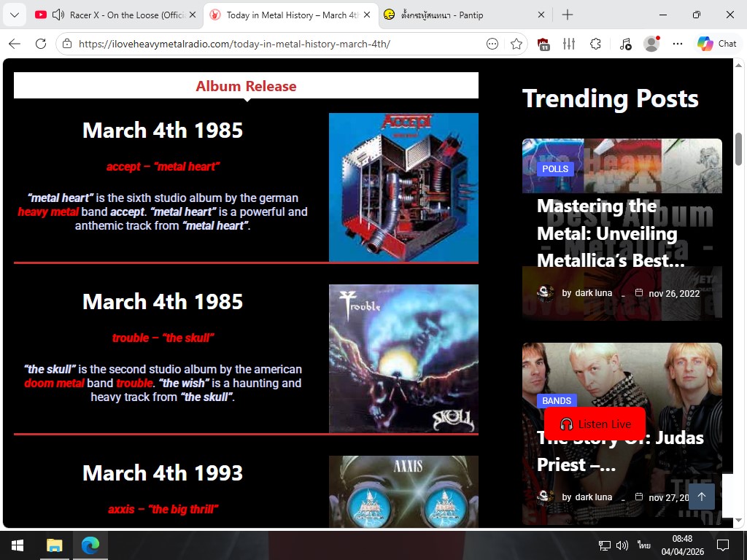
Task: Jump back to top of page arrow
Action: point(701,497)
